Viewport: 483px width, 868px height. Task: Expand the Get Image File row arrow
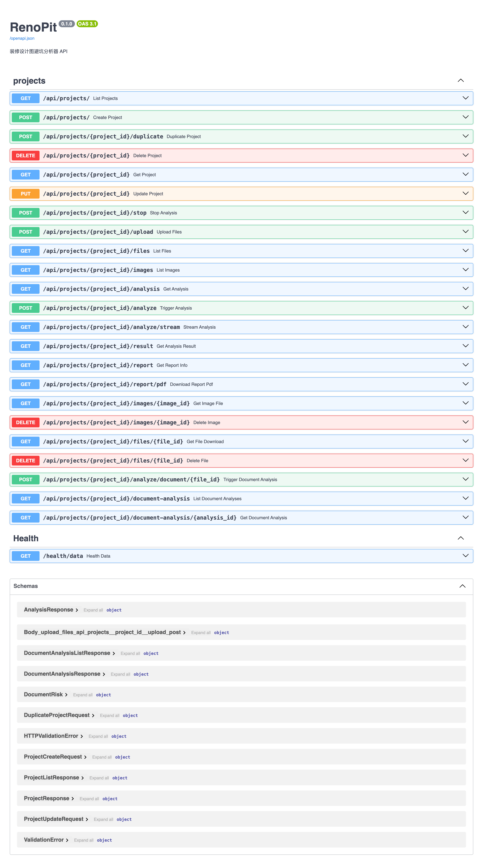[x=465, y=403]
